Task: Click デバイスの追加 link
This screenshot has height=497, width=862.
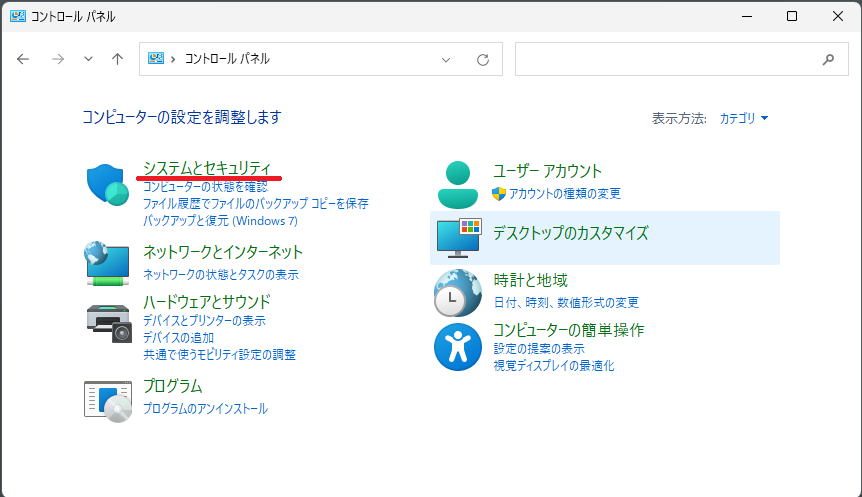Action: [x=178, y=338]
